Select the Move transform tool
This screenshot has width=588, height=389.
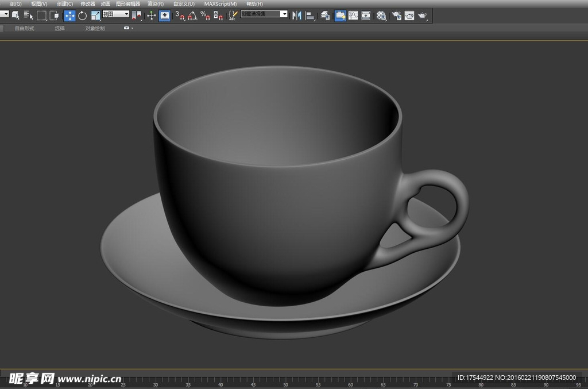pyautogui.click(x=69, y=16)
